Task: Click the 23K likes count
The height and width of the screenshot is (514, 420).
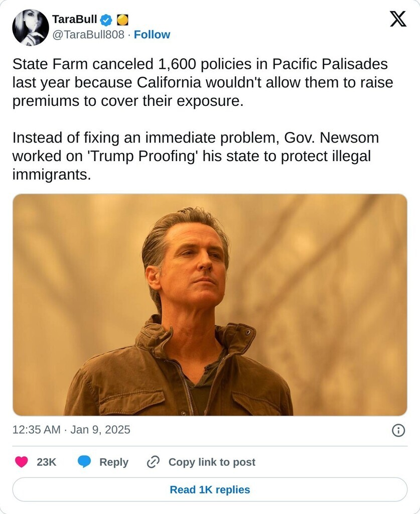Action: pos(46,462)
